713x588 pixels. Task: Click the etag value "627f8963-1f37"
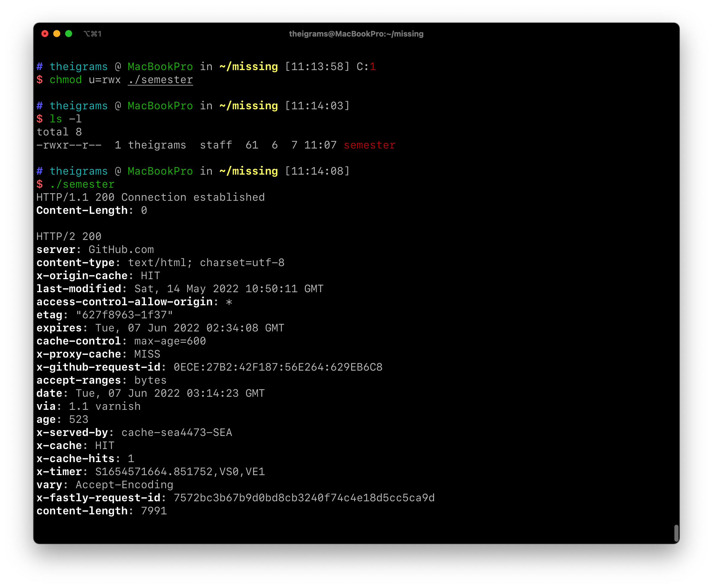coord(124,315)
